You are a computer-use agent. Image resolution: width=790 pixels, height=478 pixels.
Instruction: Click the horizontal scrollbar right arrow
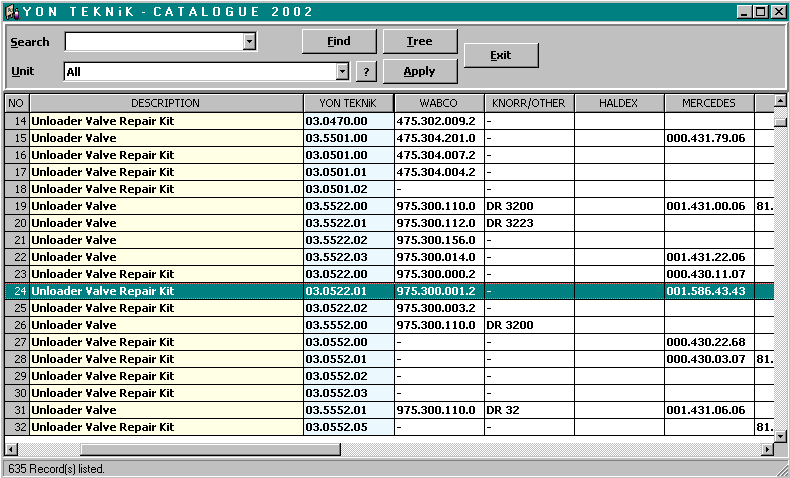click(x=768, y=449)
